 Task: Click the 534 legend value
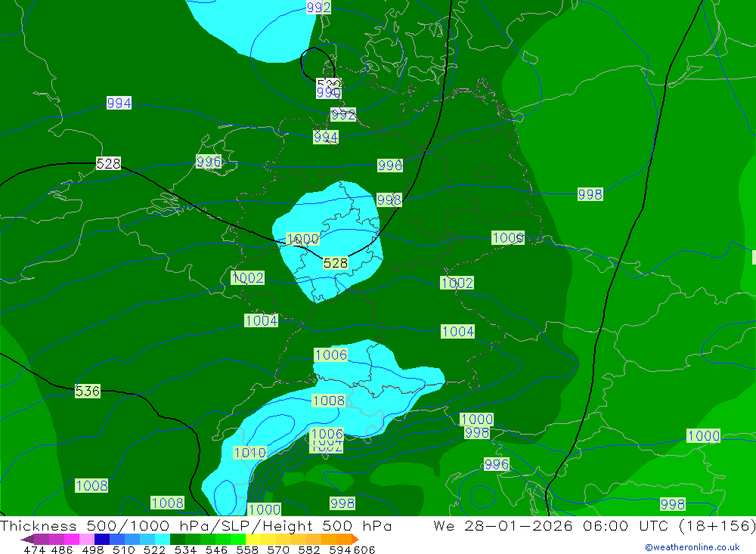(185, 549)
